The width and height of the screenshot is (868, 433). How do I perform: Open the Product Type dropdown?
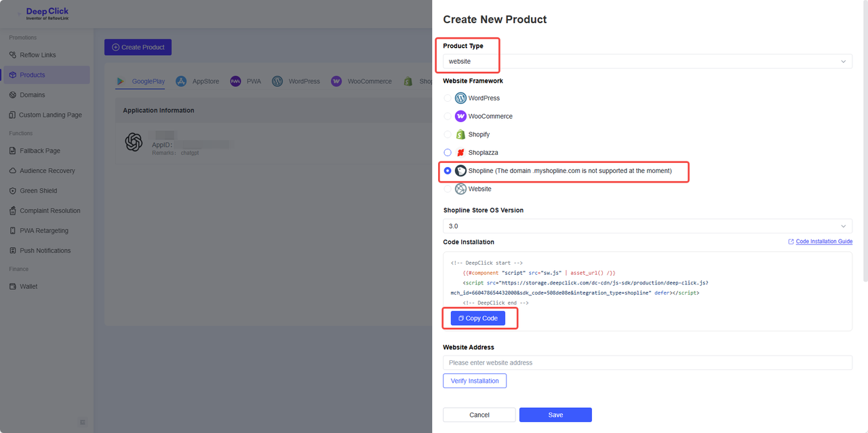point(647,62)
